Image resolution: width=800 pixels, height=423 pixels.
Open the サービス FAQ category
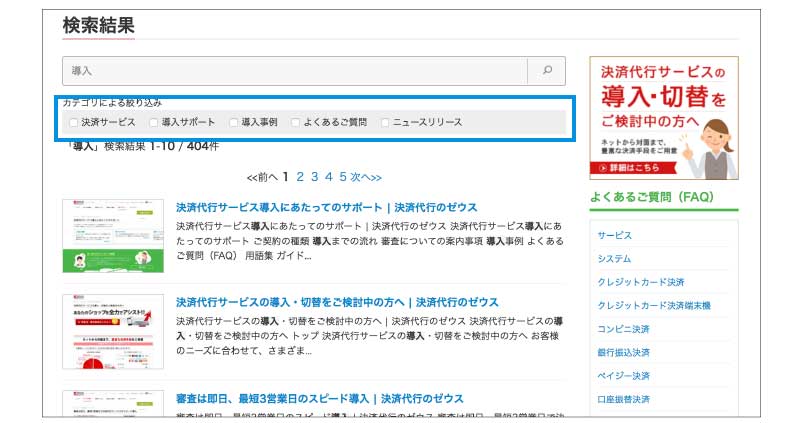tap(615, 235)
